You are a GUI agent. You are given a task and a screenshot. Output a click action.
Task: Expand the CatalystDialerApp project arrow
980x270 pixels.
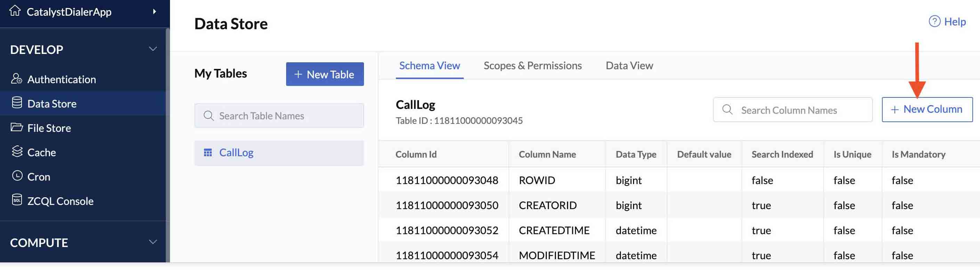point(154,11)
